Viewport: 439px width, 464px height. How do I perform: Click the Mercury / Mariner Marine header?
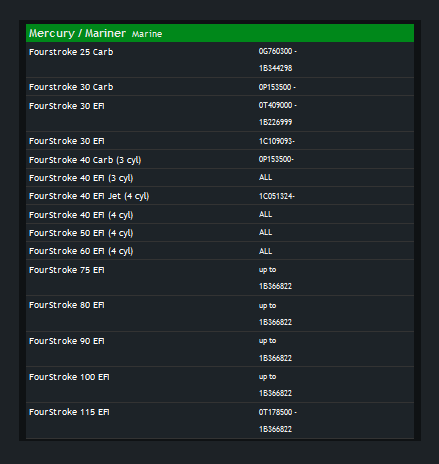coord(220,33)
